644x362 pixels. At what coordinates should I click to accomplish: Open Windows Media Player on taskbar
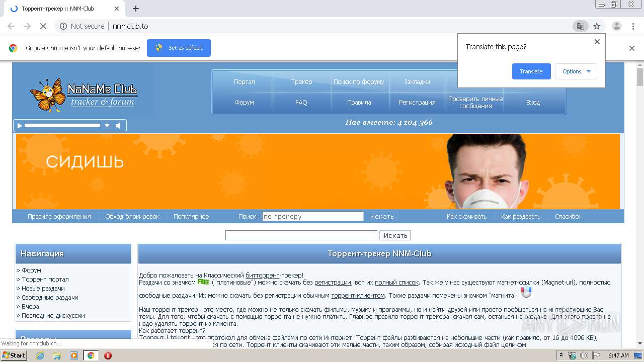click(74, 355)
